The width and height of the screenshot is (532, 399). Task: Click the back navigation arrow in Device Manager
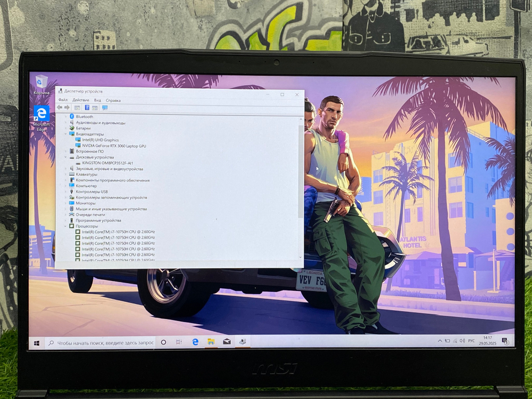(x=59, y=106)
